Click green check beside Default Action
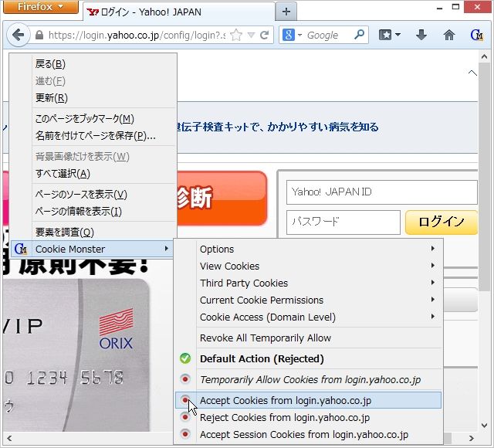The image size is (494, 448). pos(185,358)
